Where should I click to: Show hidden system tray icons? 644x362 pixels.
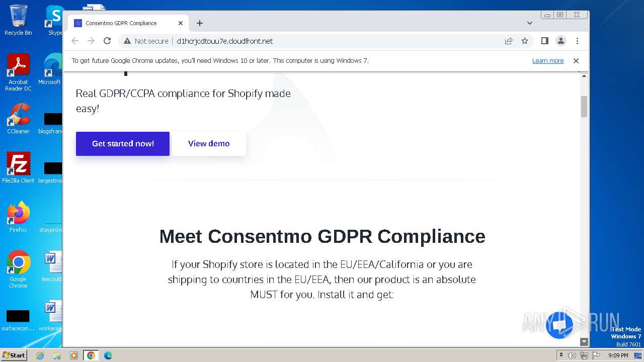click(561, 355)
